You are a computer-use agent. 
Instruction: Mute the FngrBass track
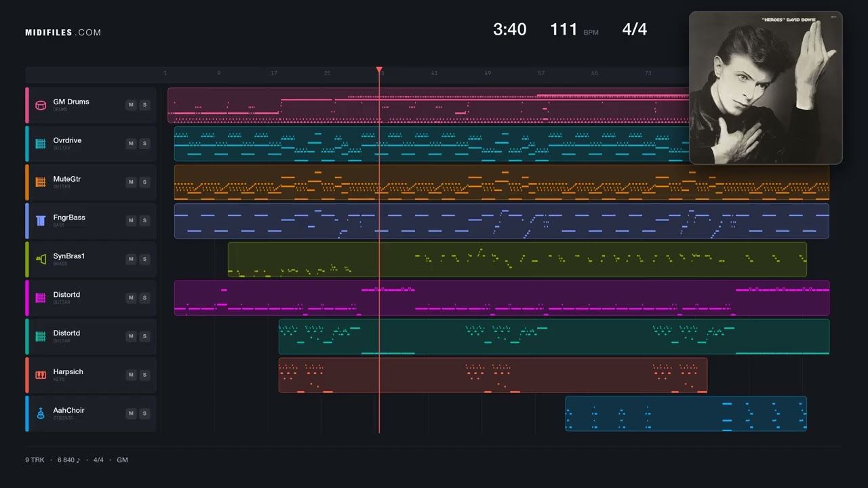pos(131,221)
